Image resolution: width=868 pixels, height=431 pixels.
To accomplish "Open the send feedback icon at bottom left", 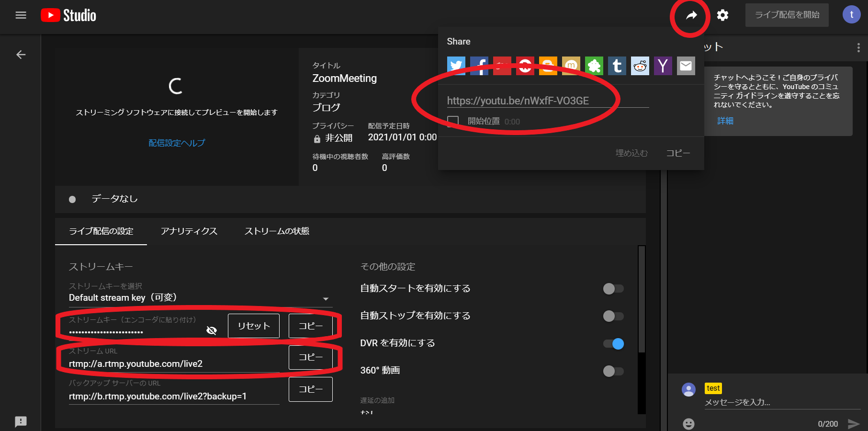I will click(x=21, y=421).
